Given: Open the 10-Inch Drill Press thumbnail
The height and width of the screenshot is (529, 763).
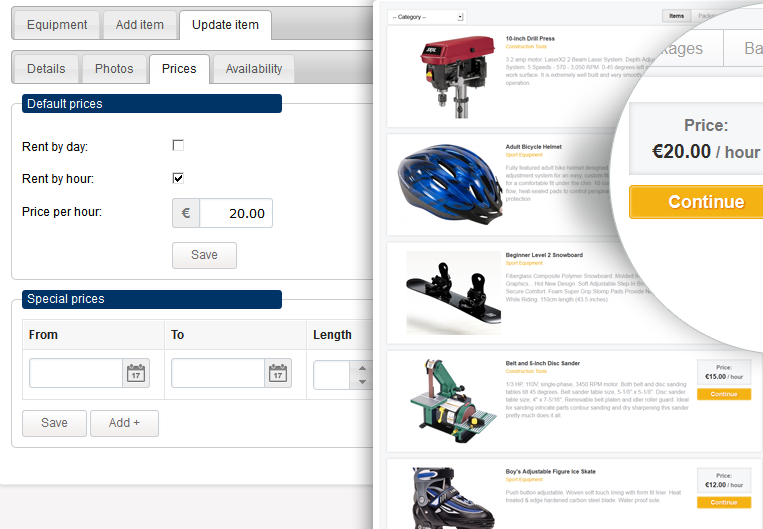Looking at the screenshot, I should [x=457, y=76].
